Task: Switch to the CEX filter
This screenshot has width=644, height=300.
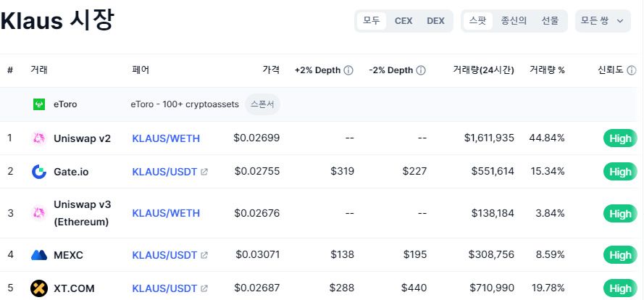Action: point(403,21)
